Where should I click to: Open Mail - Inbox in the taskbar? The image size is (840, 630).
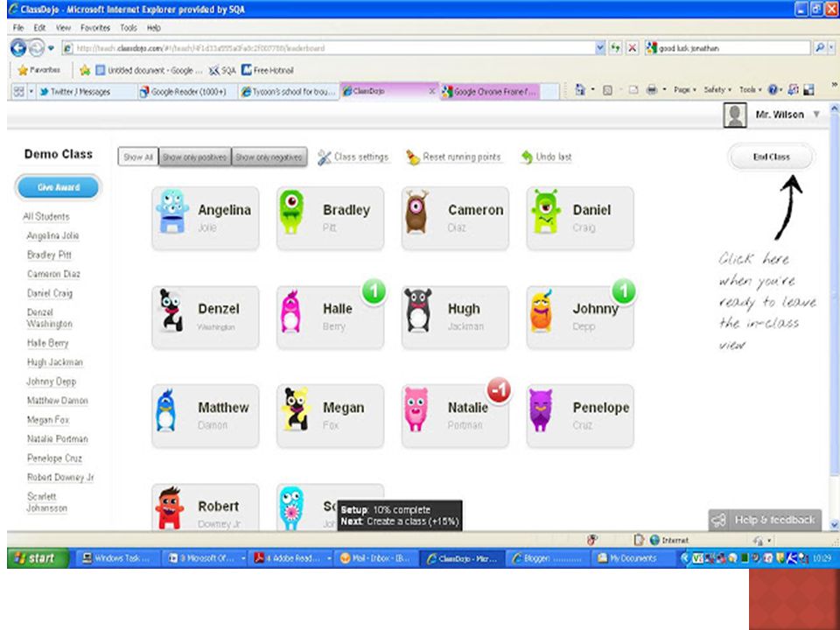pos(375,558)
